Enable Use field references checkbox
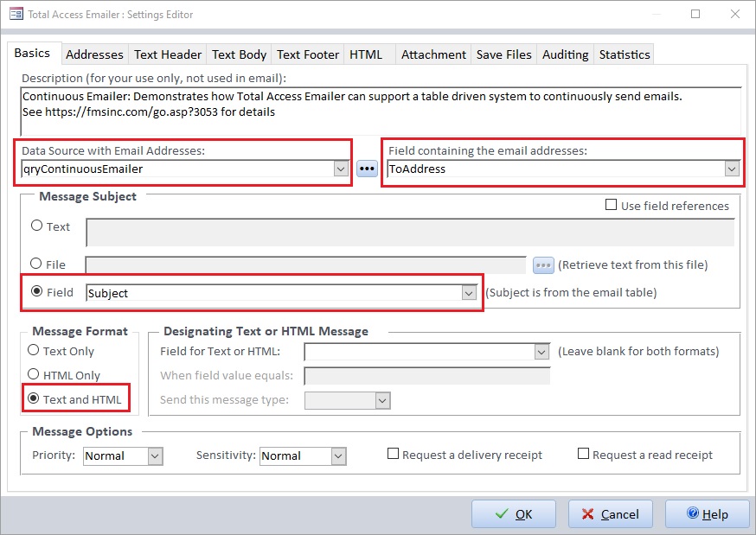 [x=612, y=206]
